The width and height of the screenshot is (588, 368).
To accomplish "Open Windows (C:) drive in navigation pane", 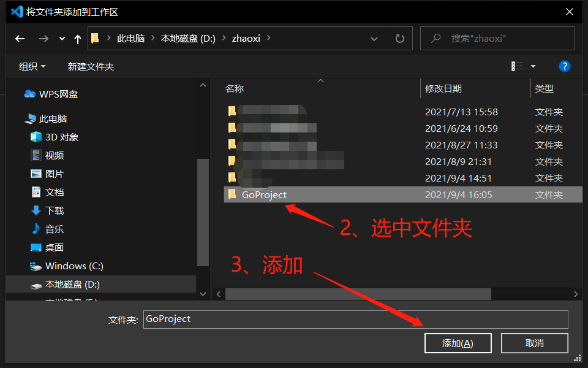I will coord(67,266).
